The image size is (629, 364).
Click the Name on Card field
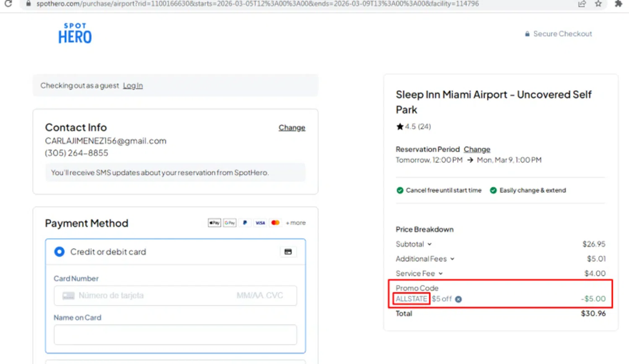pyautogui.click(x=175, y=335)
